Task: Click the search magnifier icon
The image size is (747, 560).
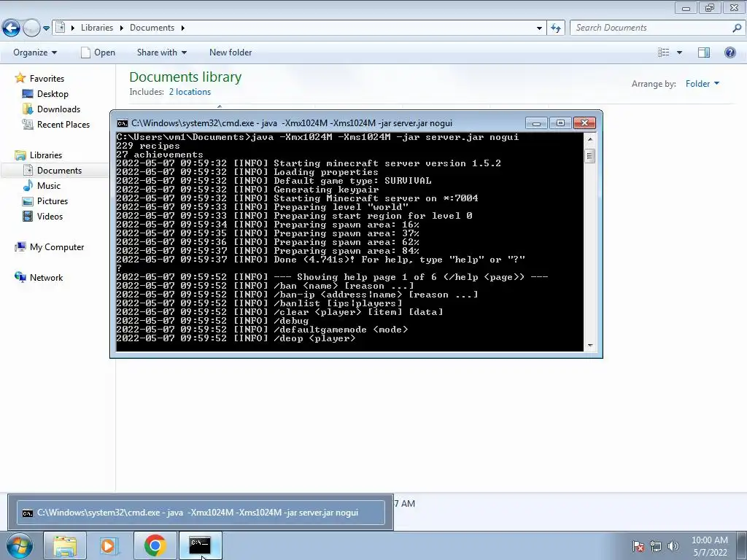Action: click(x=737, y=28)
